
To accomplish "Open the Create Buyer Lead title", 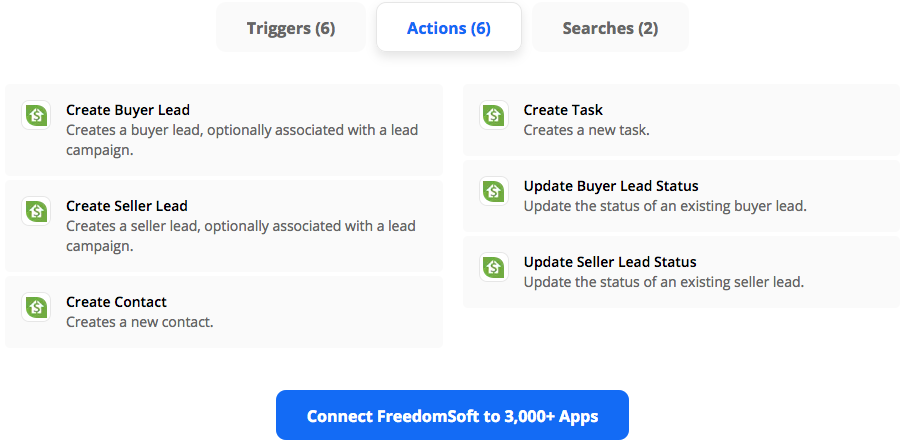I will pyautogui.click(x=128, y=110).
